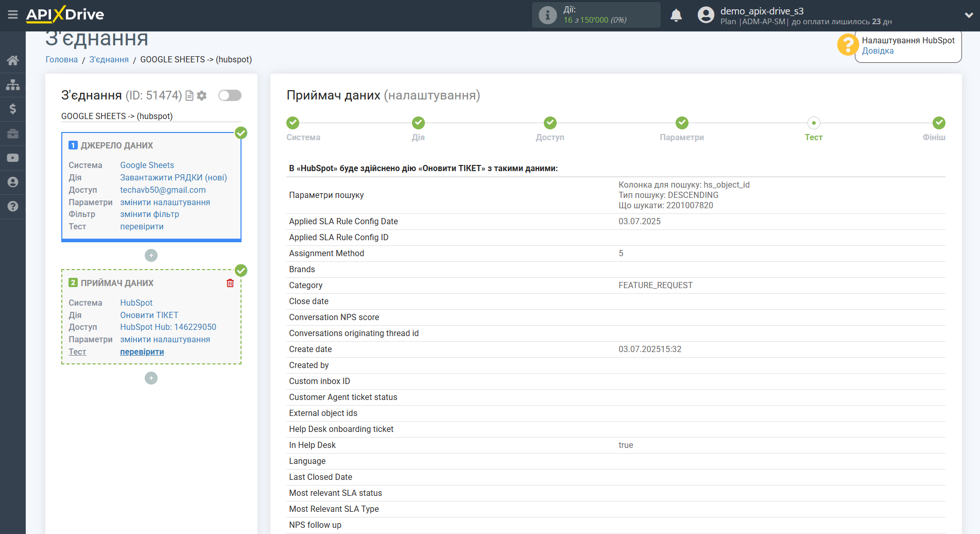Open the home icon in sidebar

point(13,60)
